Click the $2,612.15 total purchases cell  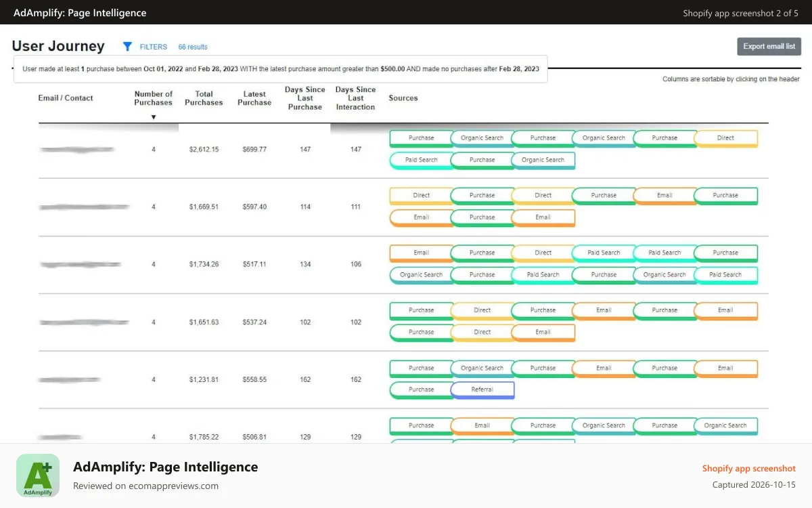(204, 149)
